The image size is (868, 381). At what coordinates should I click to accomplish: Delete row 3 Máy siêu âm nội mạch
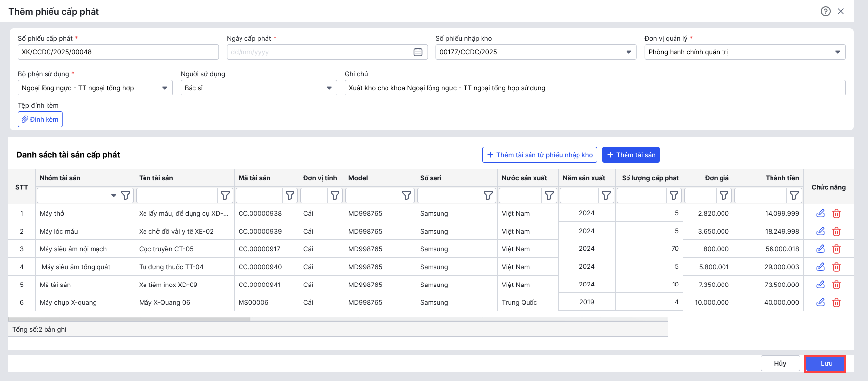tap(836, 249)
